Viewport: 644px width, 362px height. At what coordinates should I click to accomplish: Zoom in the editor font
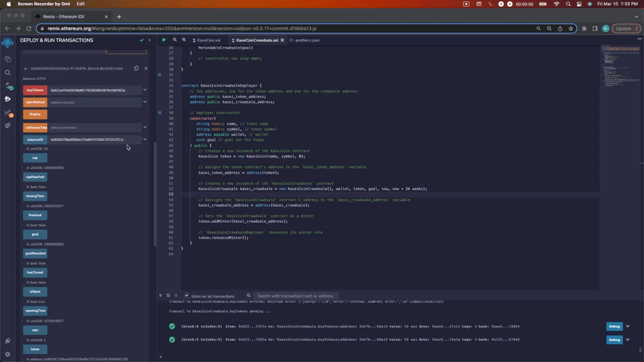point(184,40)
